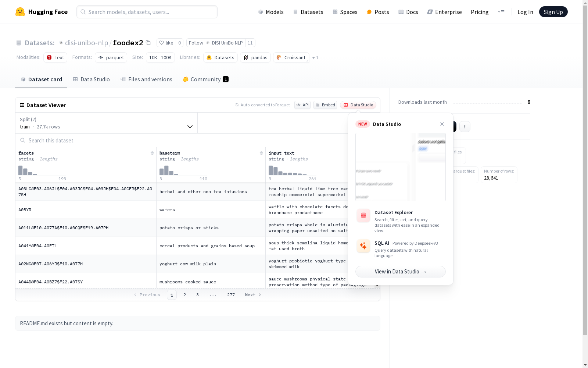Click the pandas library tag
The width and height of the screenshot is (588, 368).
pyautogui.click(x=255, y=57)
